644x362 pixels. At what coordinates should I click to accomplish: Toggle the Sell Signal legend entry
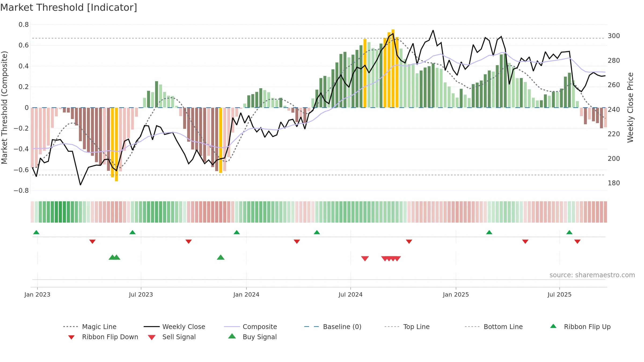(172, 337)
